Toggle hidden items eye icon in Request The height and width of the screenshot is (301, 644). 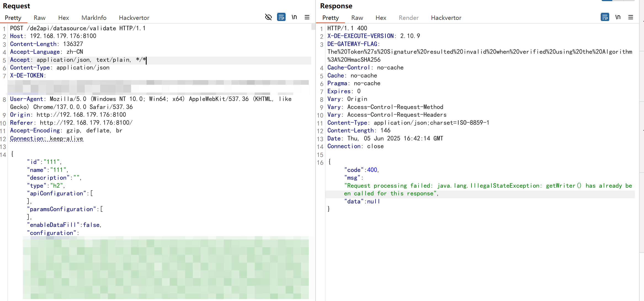click(268, 17)
